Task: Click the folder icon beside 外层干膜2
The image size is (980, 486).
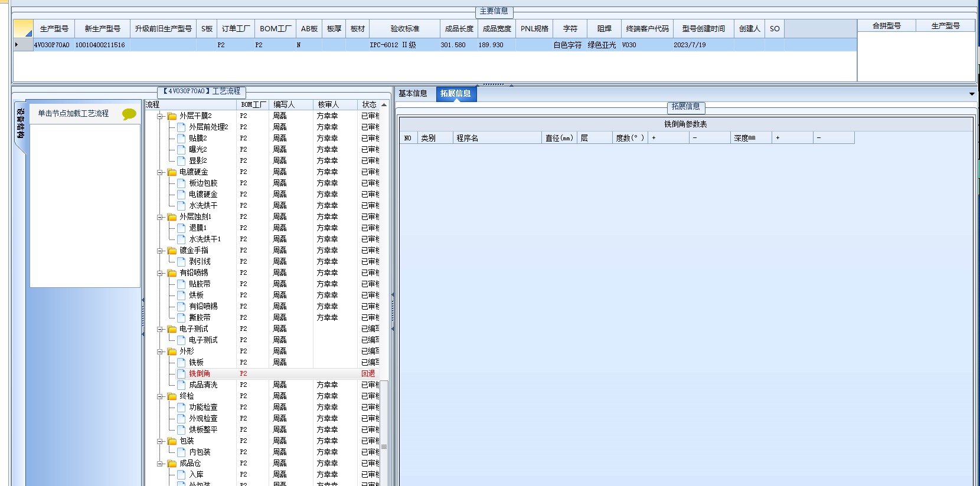Action: click(x=172, y=116)
